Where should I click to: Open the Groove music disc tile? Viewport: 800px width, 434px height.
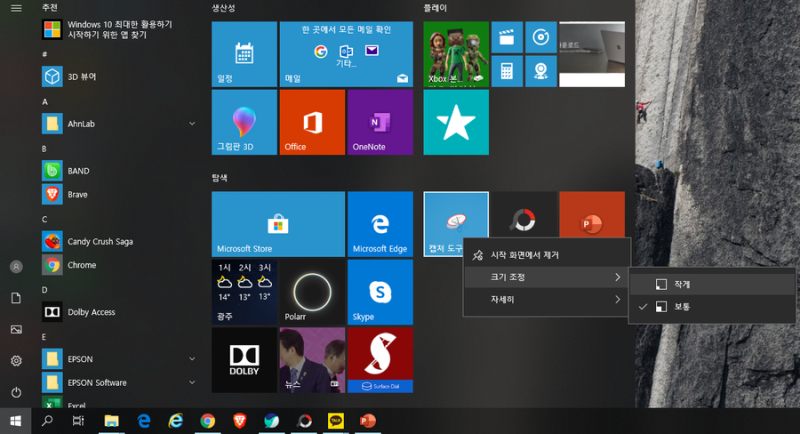coord(540,37)
